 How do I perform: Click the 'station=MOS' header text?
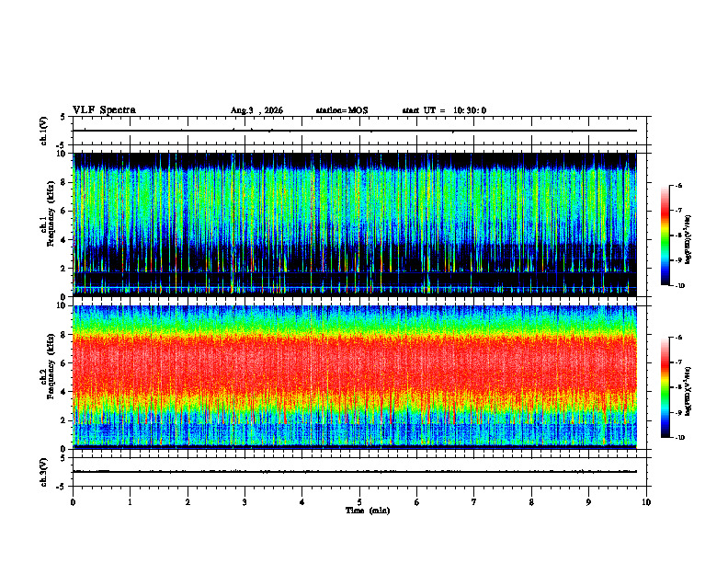tap(342, 110)
